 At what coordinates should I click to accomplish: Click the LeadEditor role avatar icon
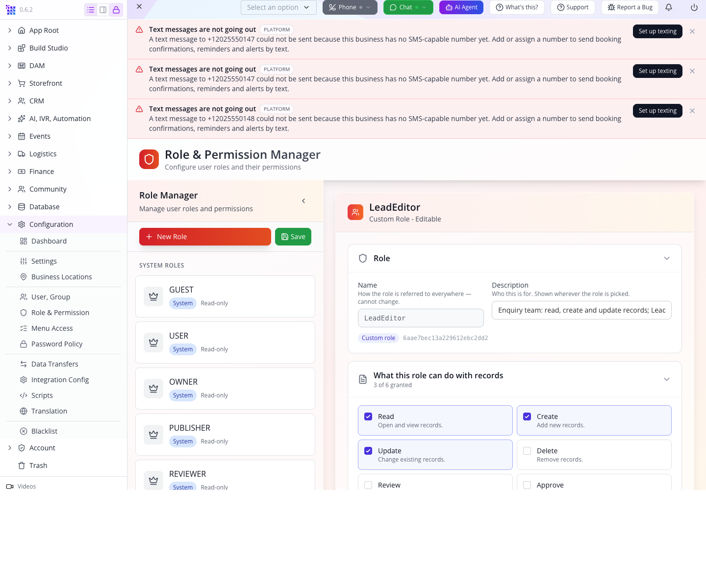pos(355,212)
